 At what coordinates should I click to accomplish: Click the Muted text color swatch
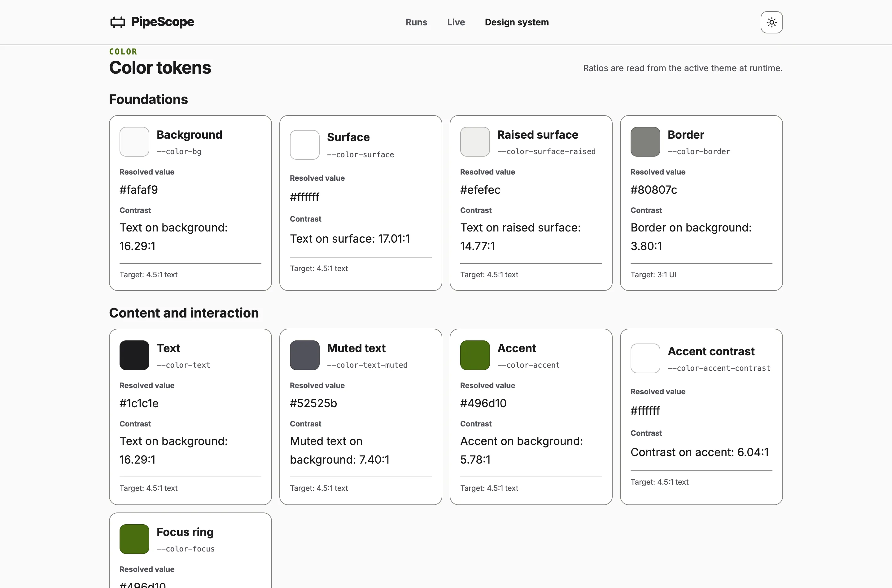click(x=305, y=355)
